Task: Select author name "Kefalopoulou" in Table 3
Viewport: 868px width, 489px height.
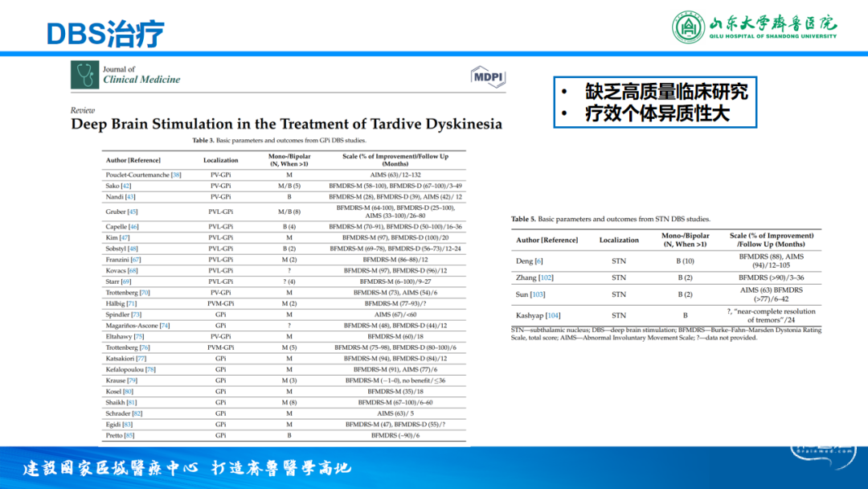Action: coord(125,370)
